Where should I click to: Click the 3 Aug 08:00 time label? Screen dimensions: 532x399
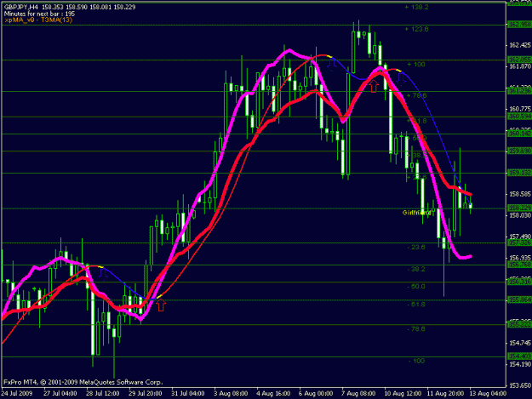(231, 394)
